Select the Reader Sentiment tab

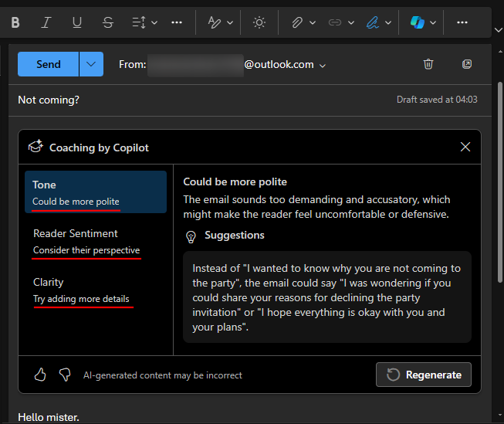(96, 241)
